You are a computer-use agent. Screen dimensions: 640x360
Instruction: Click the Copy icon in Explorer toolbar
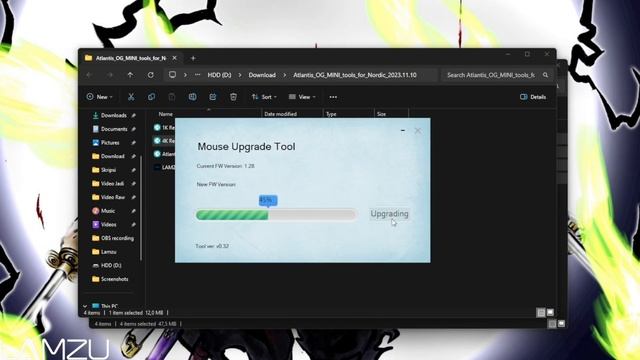pyautogui.click(x=151, y=97)
